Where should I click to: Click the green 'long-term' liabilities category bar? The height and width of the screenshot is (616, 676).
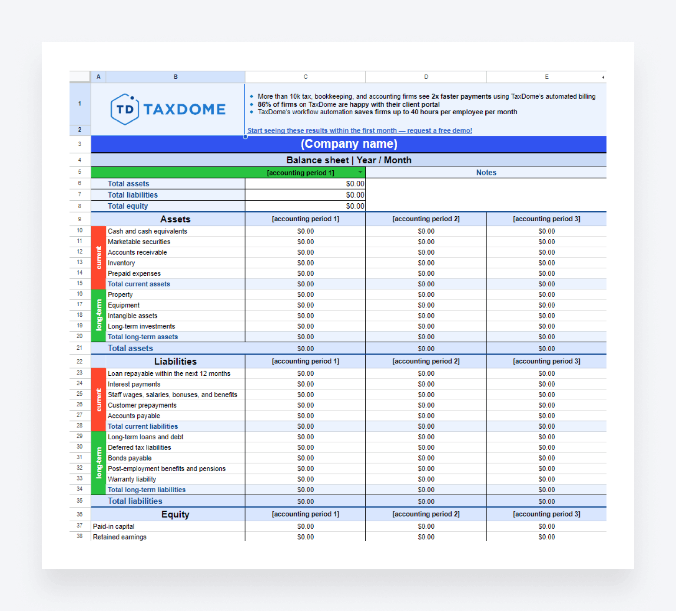[99, 463]
